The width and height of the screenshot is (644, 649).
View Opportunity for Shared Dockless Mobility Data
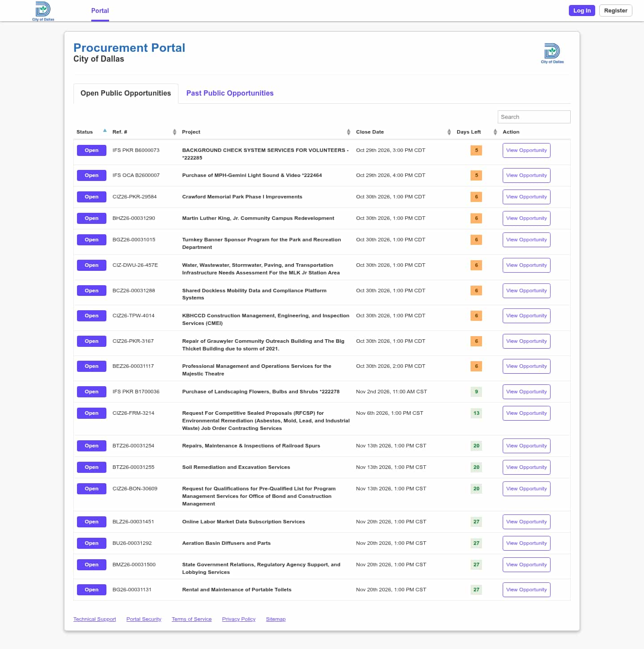coord(526,291)
